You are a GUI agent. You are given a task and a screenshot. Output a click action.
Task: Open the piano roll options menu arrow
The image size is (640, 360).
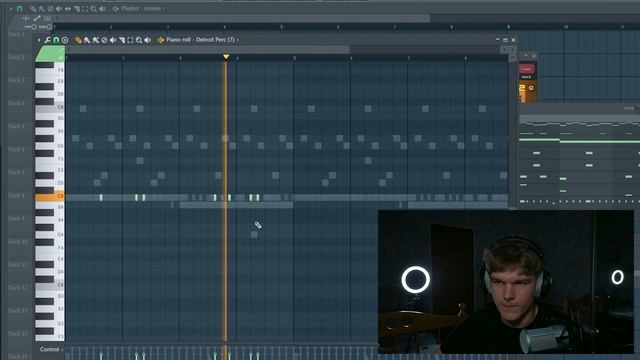39,40
